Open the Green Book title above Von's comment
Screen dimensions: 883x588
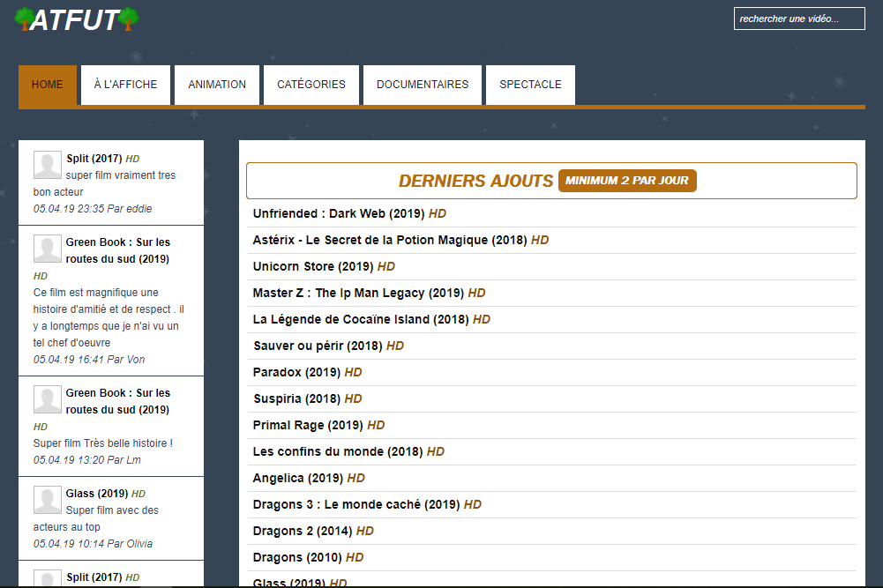[x=117, y=250]
